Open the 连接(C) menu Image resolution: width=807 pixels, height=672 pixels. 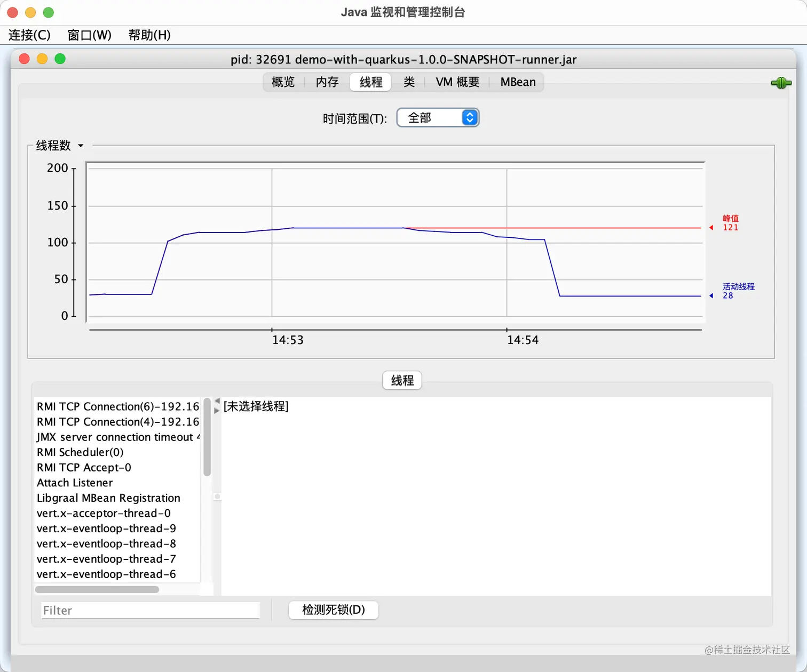click(29, 35)
